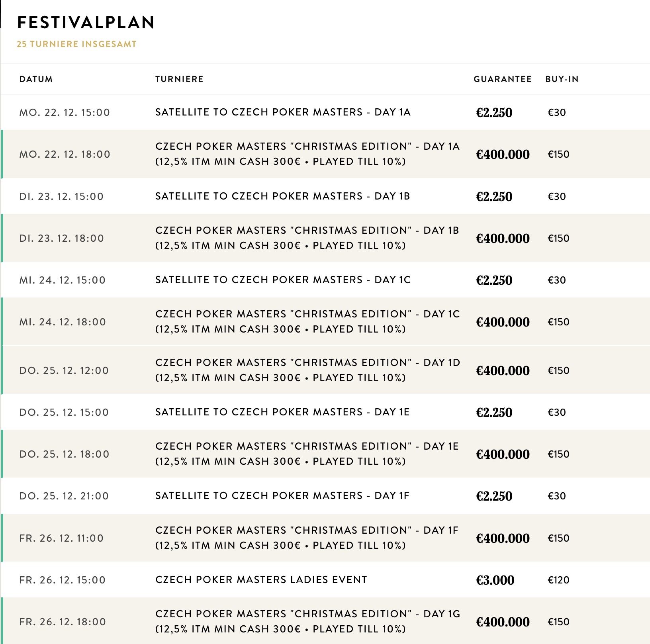Viewport: 650px width, 644px height.
Task: Click the €3.000 guarantee of Ladies Event
Action: tap(495, 580)
